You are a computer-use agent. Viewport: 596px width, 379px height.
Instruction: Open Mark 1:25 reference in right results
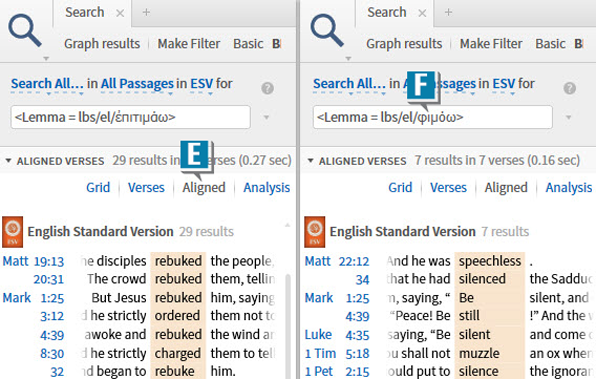[x=337, y=298]
